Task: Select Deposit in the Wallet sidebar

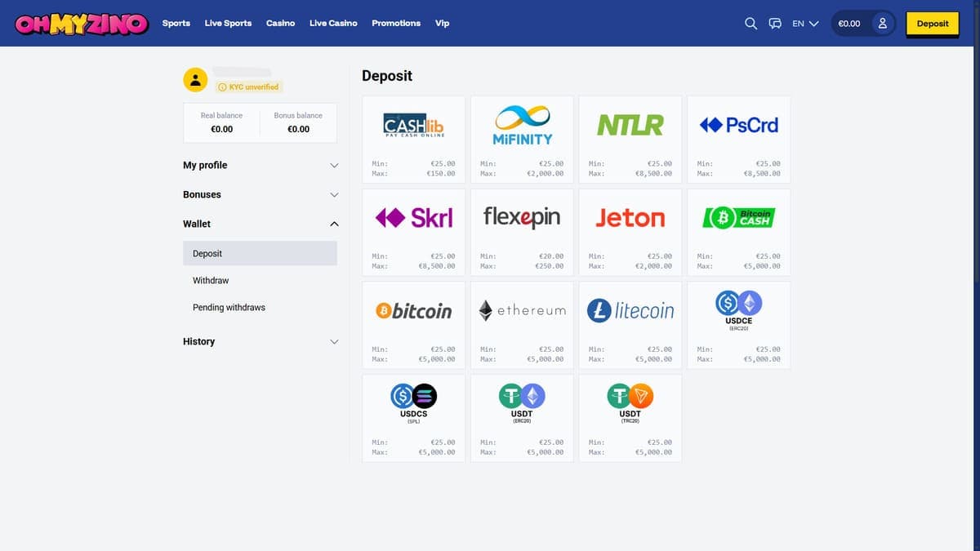Action: point(260,253)
